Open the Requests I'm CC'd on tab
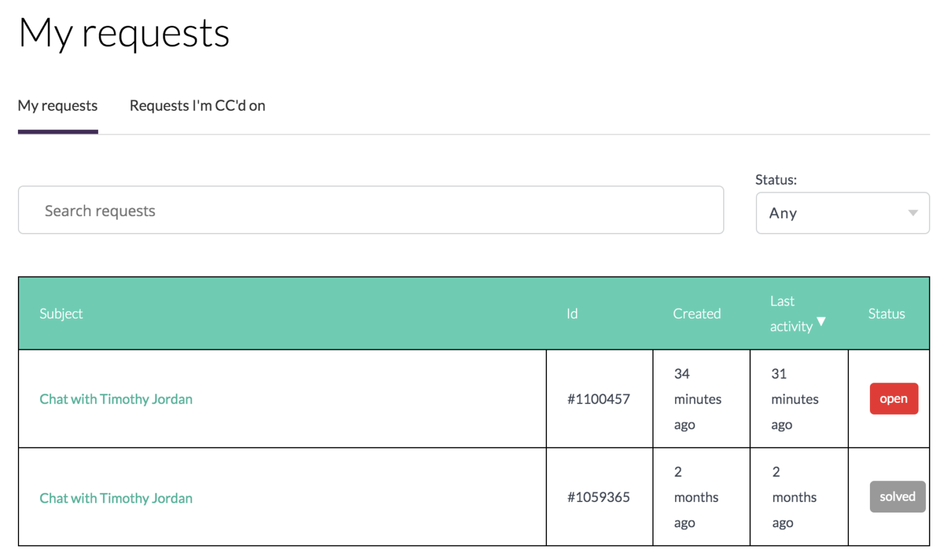 [197, 106]
